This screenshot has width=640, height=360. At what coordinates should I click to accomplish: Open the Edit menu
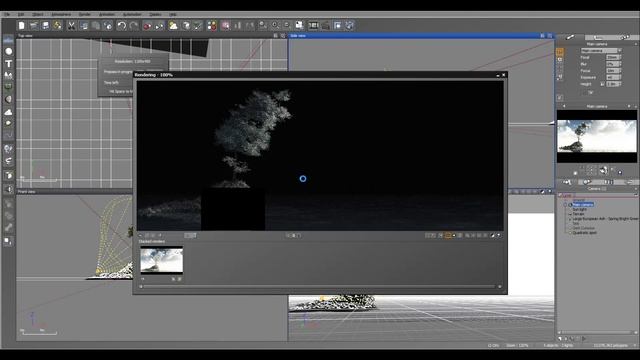20,14
